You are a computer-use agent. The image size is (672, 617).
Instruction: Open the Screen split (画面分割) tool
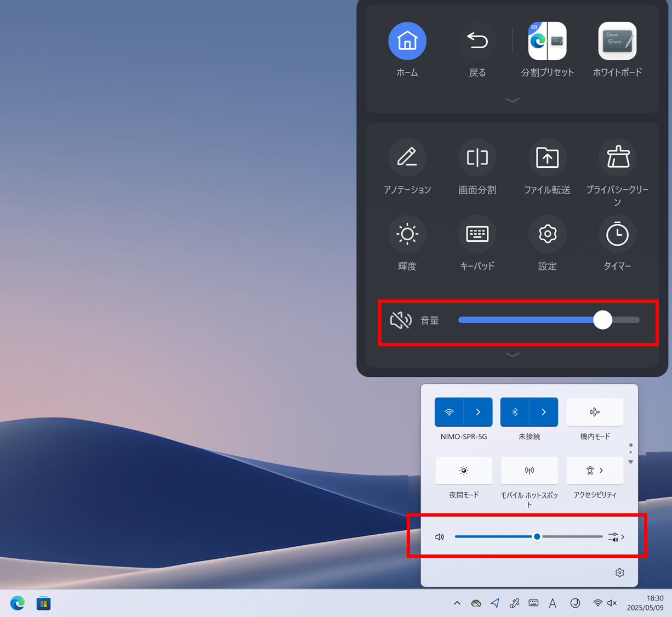(x=477, y=158)
